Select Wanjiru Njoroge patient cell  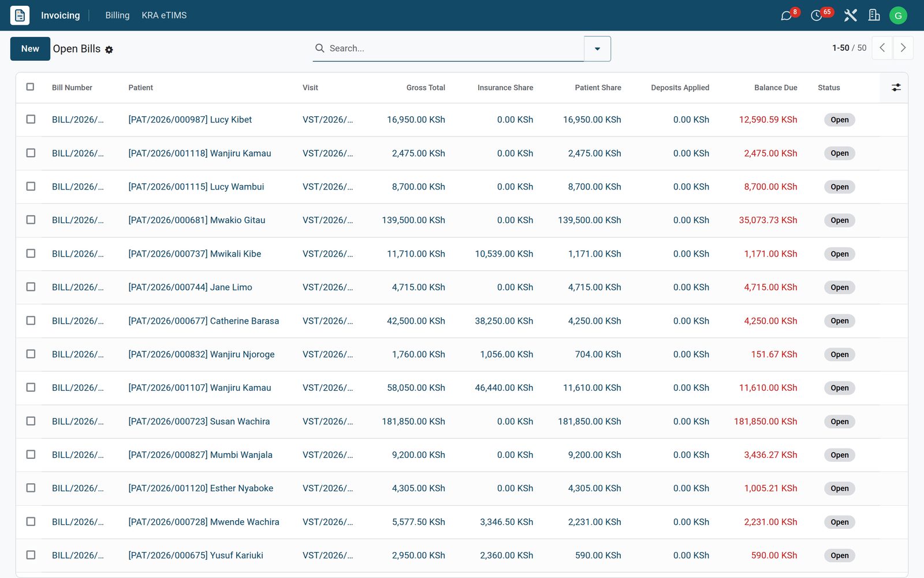click(201, 354)
